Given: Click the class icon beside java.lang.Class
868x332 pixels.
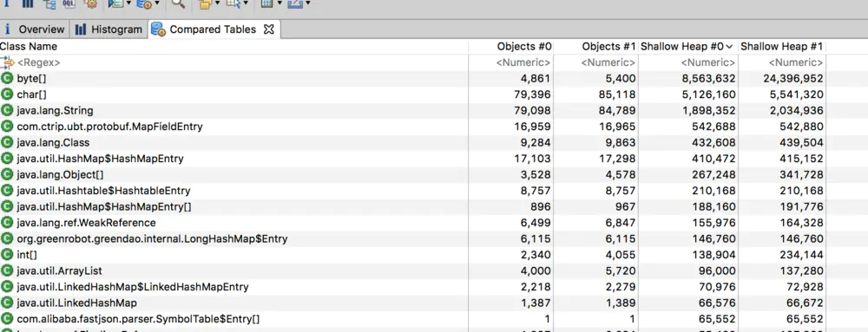Looking at the screenshot, I should click(x=7, y=142).
